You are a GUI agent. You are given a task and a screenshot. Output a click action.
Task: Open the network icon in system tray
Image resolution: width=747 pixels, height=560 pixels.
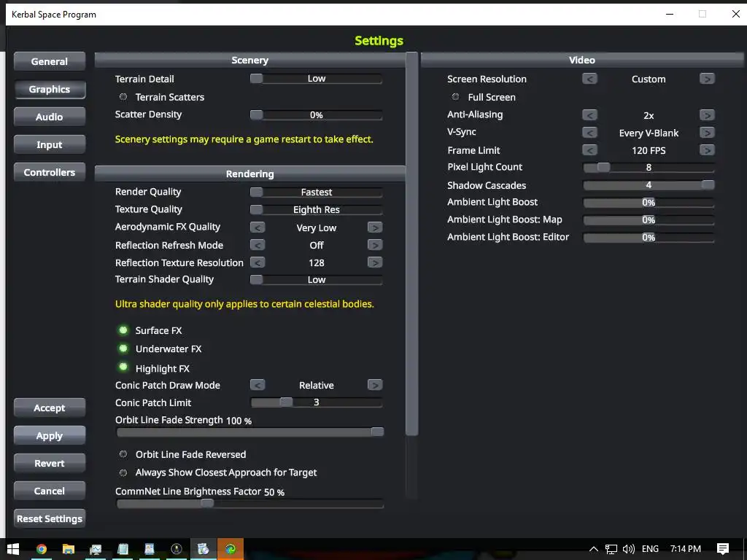pos(611,549)
